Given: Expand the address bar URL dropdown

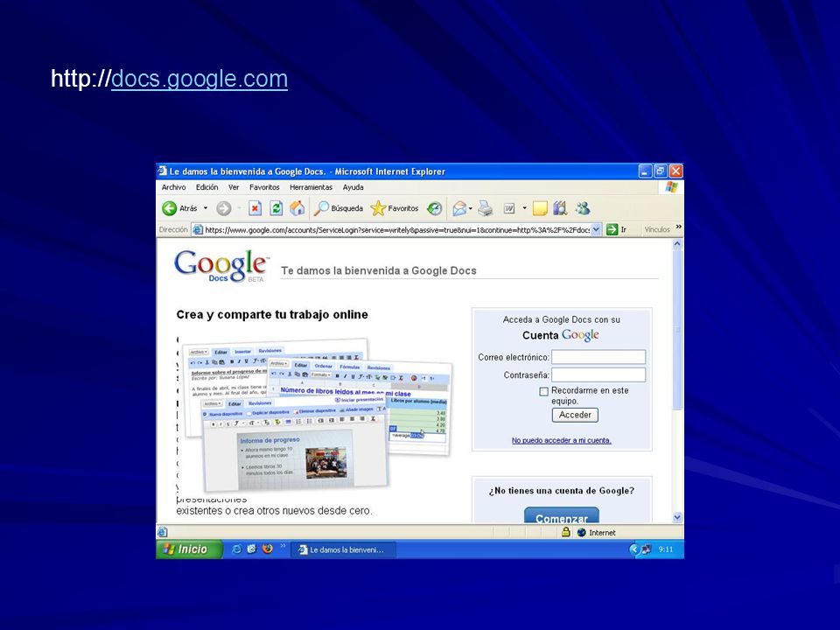Looking at the screenshot, I should (x=596, y=229).
